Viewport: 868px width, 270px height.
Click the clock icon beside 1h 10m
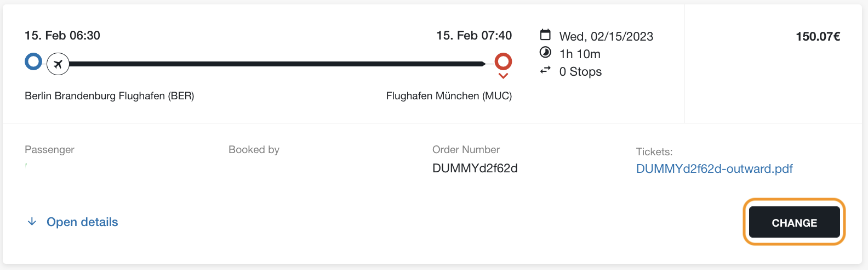click(x=545, y=53)
